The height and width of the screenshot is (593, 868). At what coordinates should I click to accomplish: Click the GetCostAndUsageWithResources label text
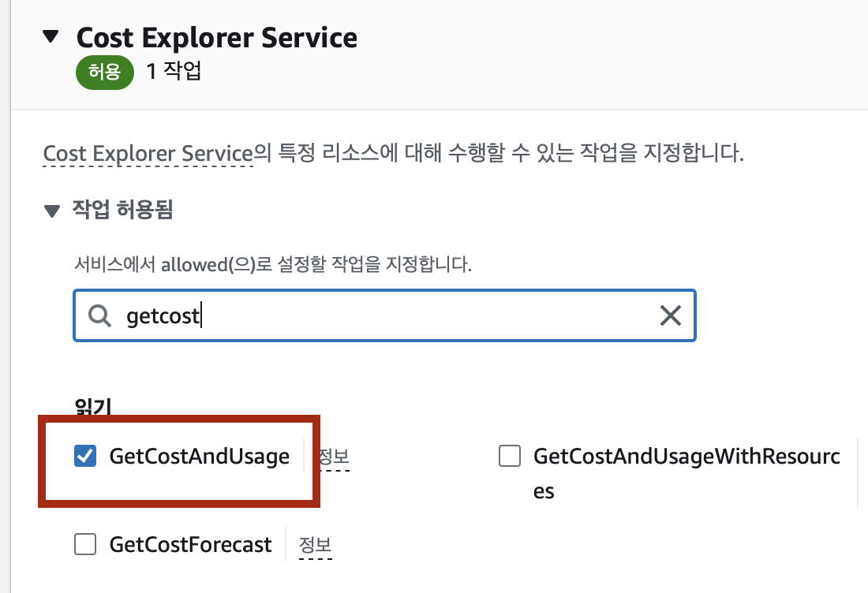(x=687, y=473)
